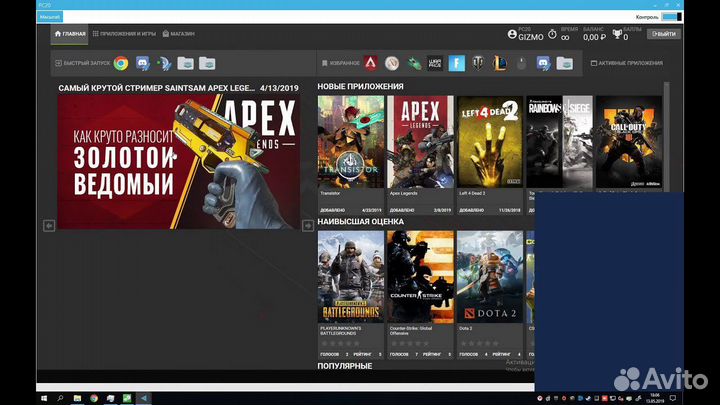Open the Apex Legends news banner

coord(179,162)
